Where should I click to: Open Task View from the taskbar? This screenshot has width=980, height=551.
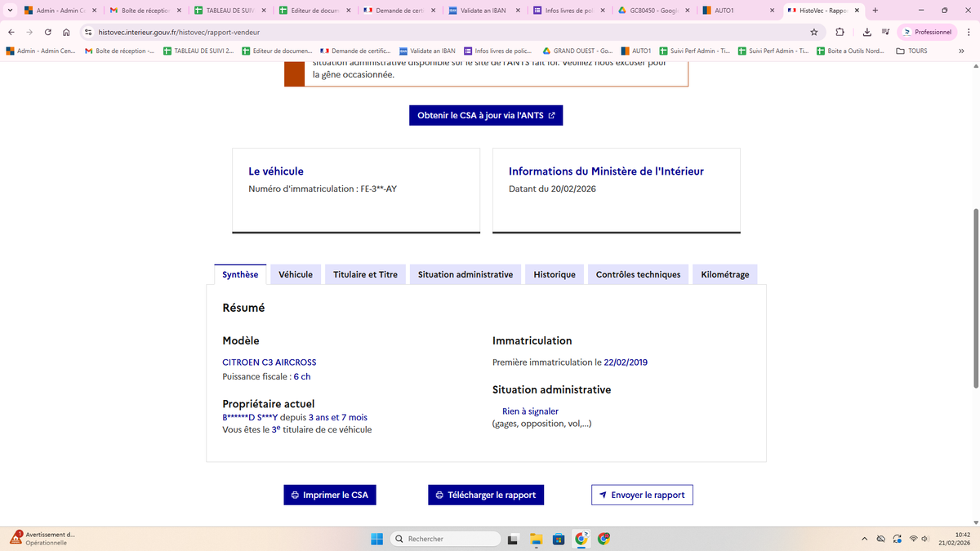pyautogui.click(x=514, y=539)
